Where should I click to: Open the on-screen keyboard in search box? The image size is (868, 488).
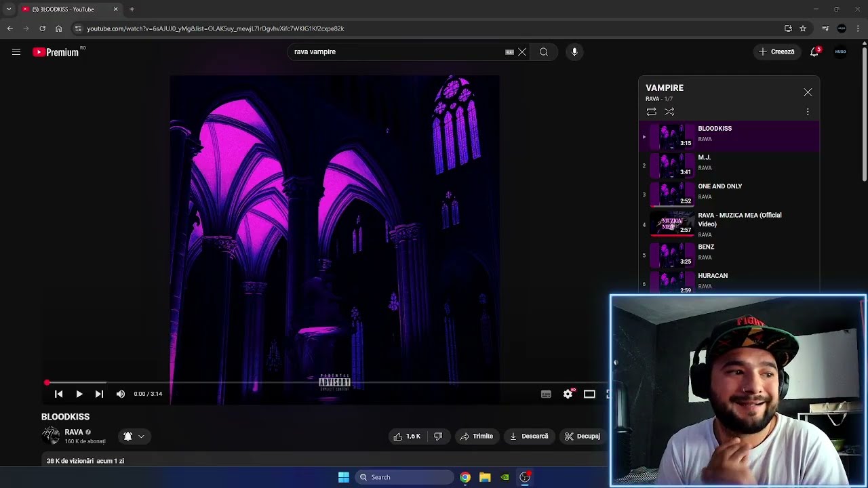pyautogui.click(x=509, y=52)
